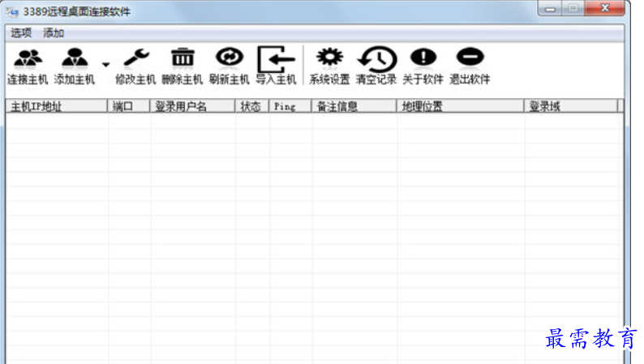Screen dimensions: 644x364
Task: Open the 选项 menu
Action: pyautogui.click(x=21, y=32)
